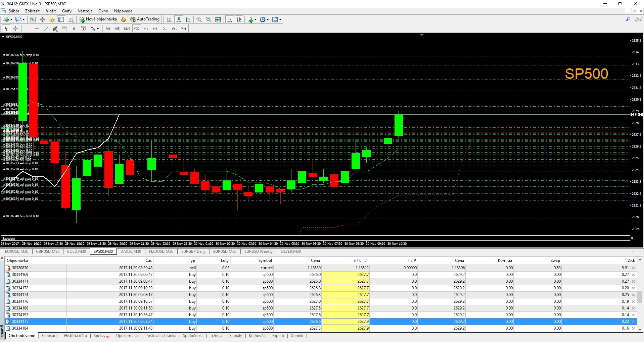This screenshot has height=342, width=644.
Task: Open the História účtu tab
Action: coord(76,336)
